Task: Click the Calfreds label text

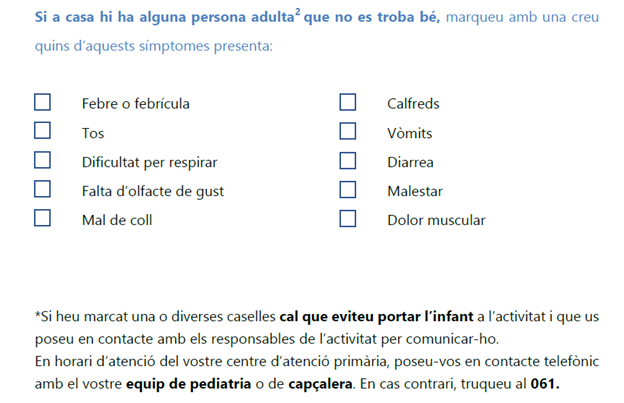Action: 413,104
